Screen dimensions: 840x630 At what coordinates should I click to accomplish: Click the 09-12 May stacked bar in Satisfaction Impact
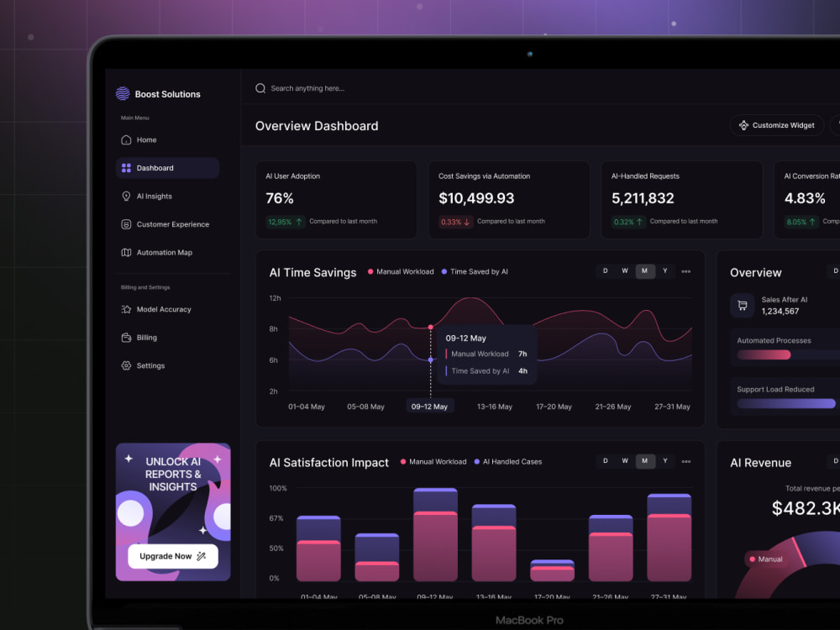point(435,534)
